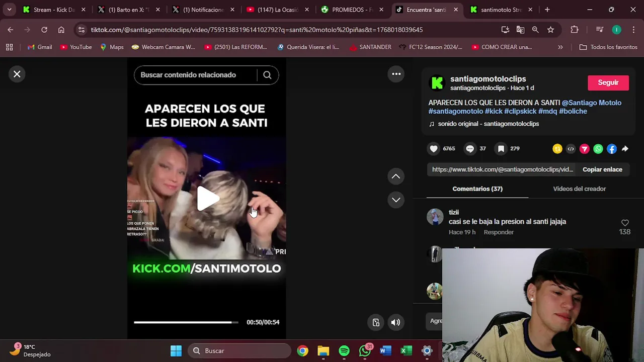
Task: Switch to the PROMIEDOS browser tab
Action: click(353, 10)
